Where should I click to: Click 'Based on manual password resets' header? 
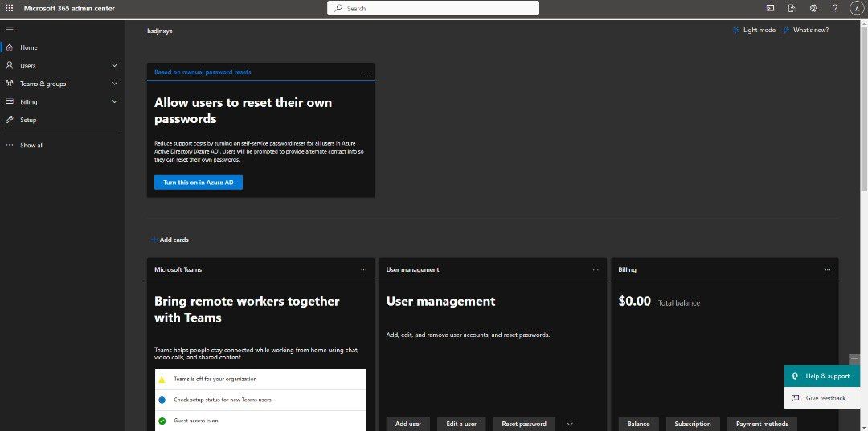[203, 72]
